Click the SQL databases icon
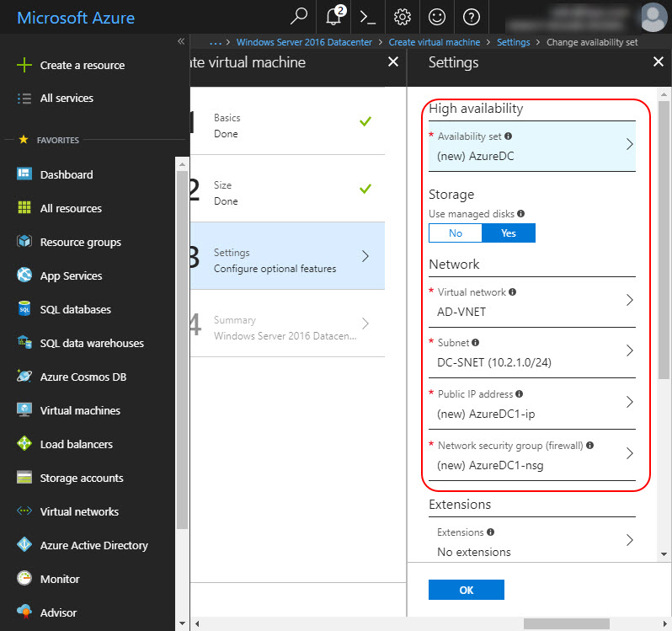 (x=24, y=308)
